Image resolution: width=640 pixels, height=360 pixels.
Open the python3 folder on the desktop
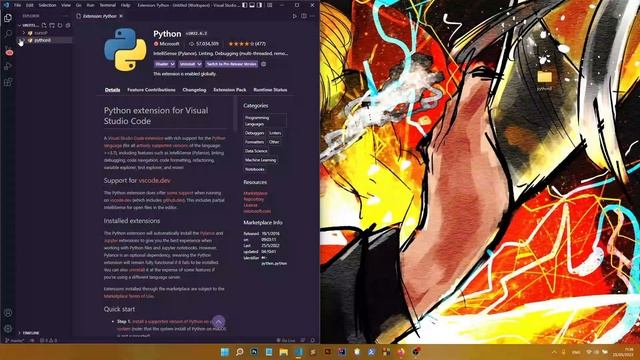click(x=544, y=80)
